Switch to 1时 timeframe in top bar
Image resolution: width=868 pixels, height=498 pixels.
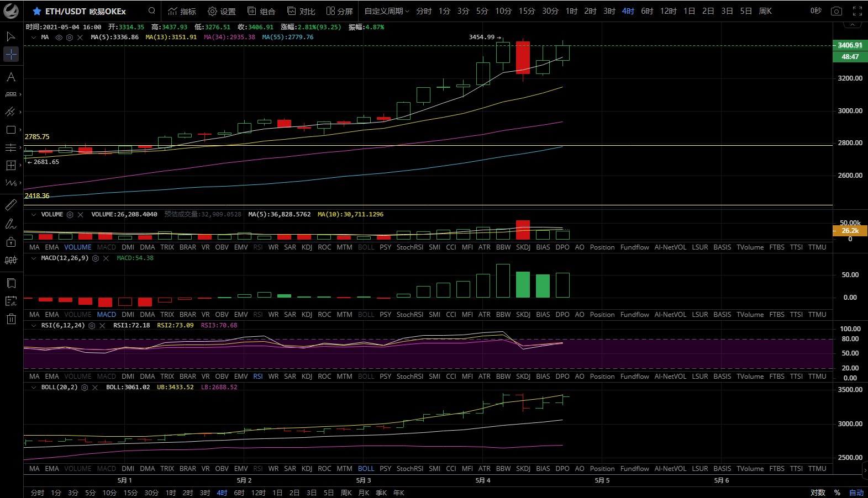tap(571, 11)
